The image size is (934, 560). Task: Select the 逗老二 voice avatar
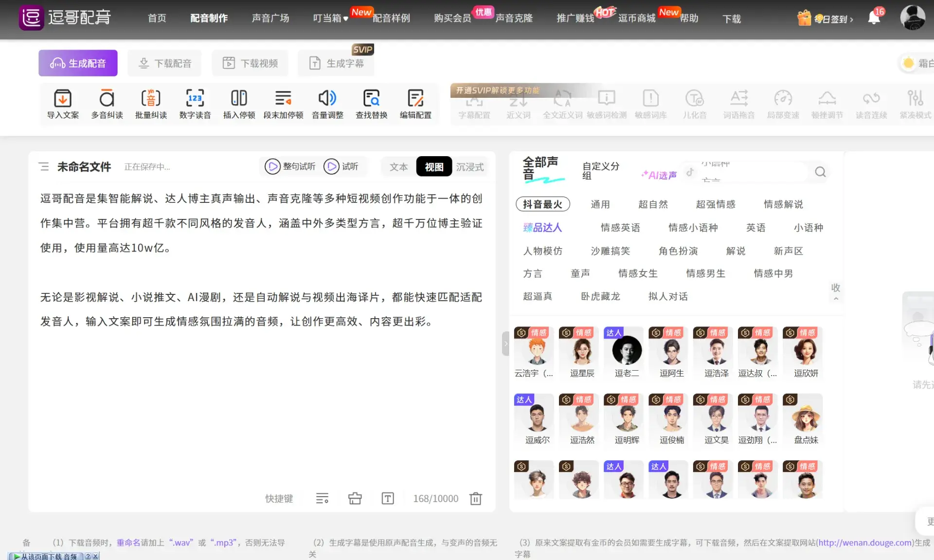pyautogui.click(x=627, y=351)
